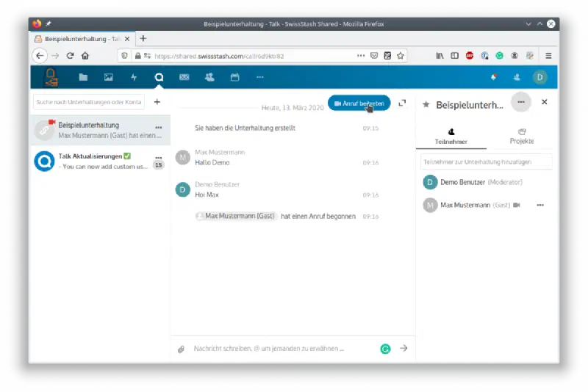Go to Firefox home page

(x=85, y=56)
